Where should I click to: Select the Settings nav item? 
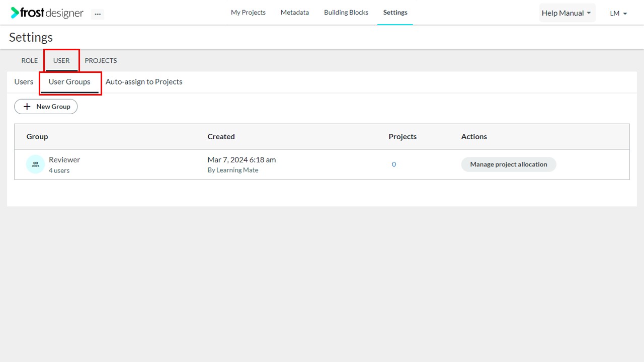pyautogui.click(x=395, y=13)
